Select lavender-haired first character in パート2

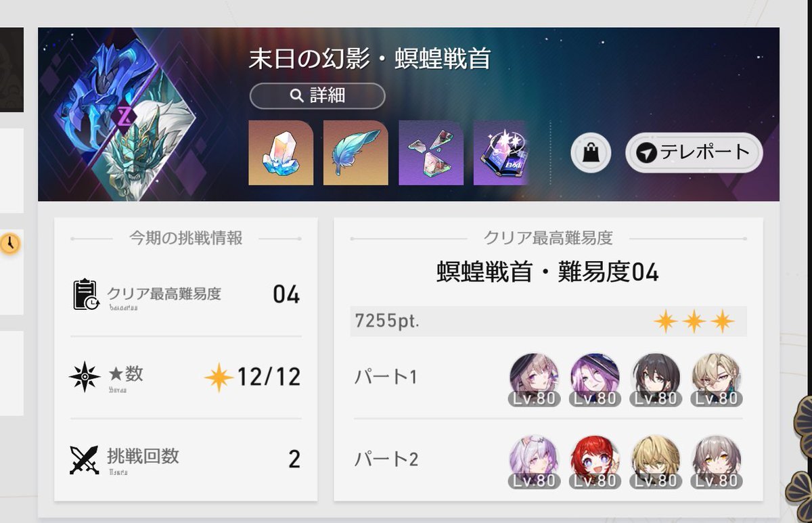pyautogui.click(x=533, y=462)
